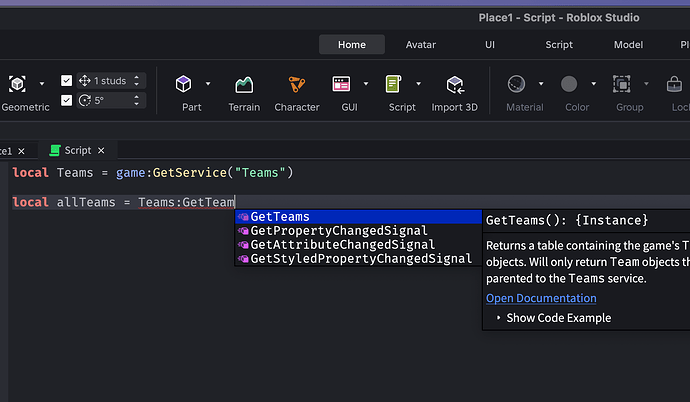Choose GetStyledPropertyChangedSignal suggestion
This screenshot has height=402, width=690.
[358, 259]
